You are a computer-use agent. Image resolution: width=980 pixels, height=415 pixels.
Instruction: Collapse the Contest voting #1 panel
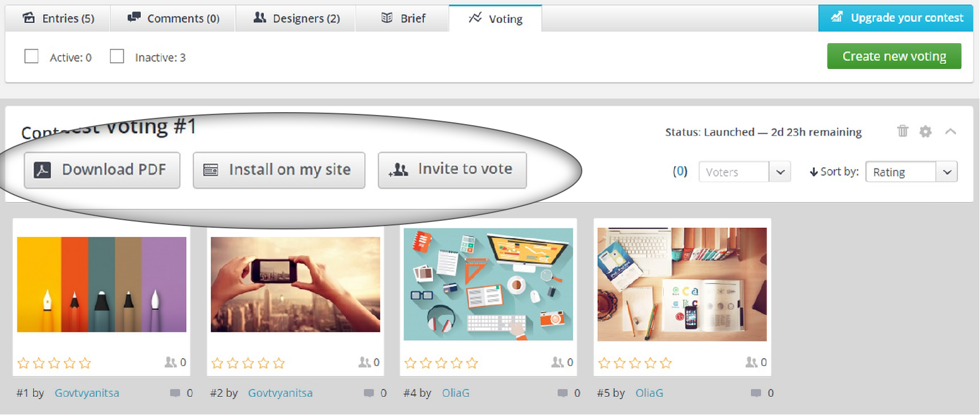pos(950,132)
